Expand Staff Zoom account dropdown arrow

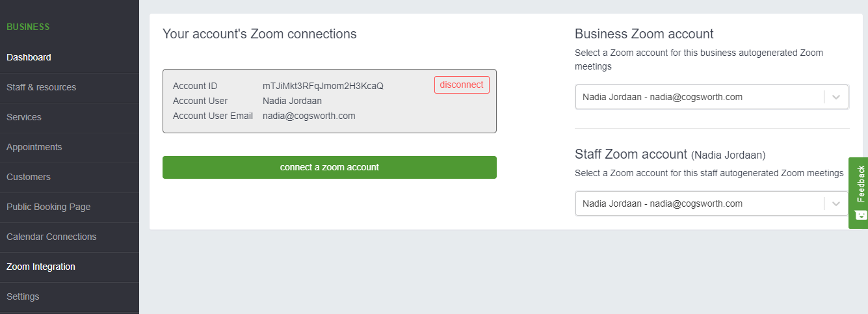[x=836, y=204]
